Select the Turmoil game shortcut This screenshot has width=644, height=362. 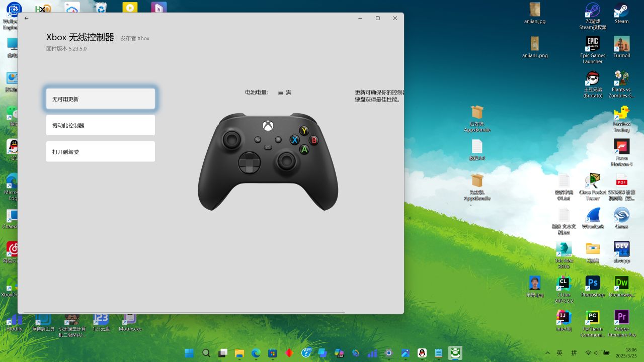[x=621, y=47]
